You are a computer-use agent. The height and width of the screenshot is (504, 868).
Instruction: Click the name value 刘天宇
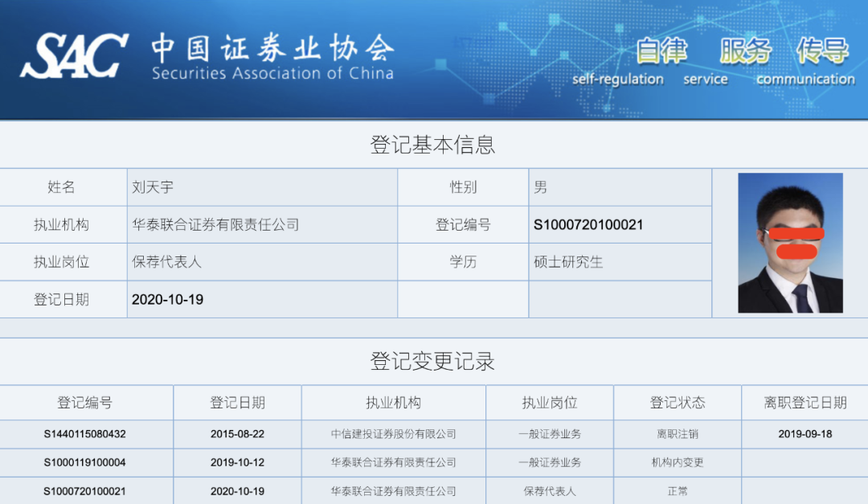[153, 187]
